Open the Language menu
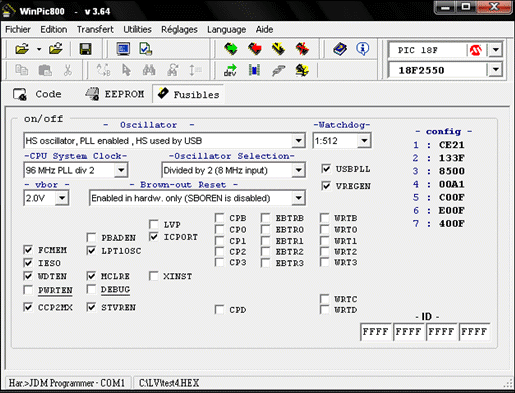This screenshot has width=515, height=393. tap(227, 30)
